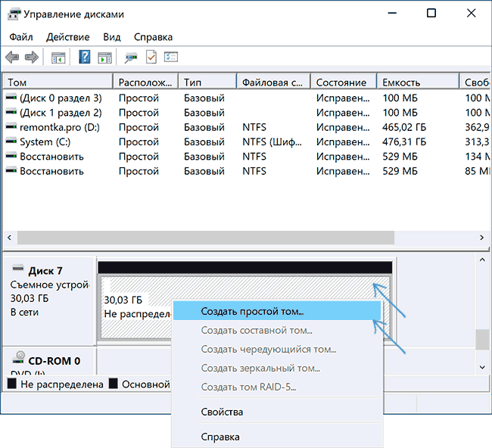Click the disk pane vertical scrollbar thumb
The height and width of the screenshot is (448, 492).
482,340
